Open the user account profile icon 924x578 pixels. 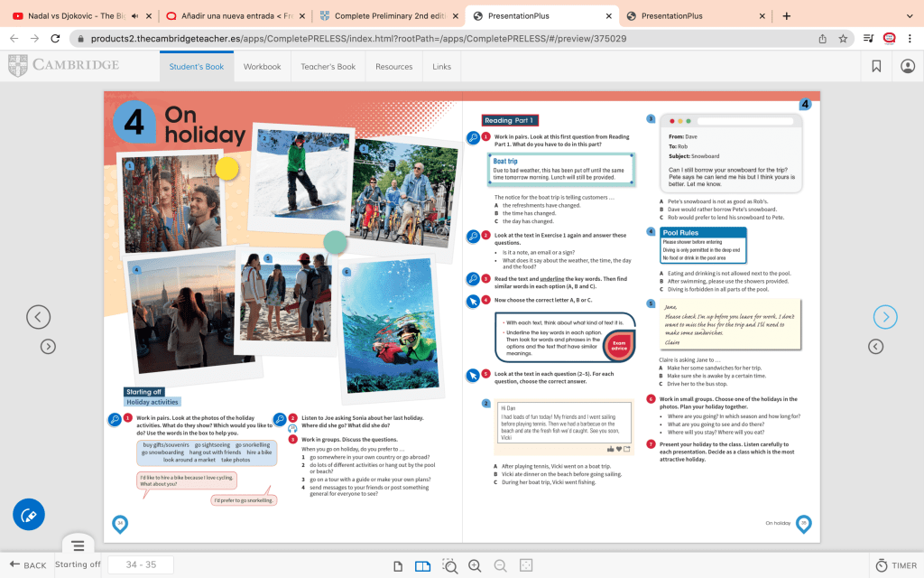click(x=908, y=66)
